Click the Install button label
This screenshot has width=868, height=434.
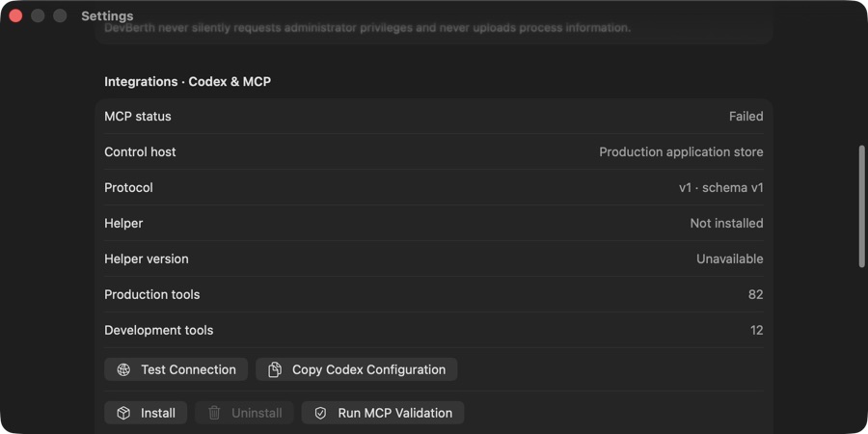pyautogui.click(x=158, y=414)
